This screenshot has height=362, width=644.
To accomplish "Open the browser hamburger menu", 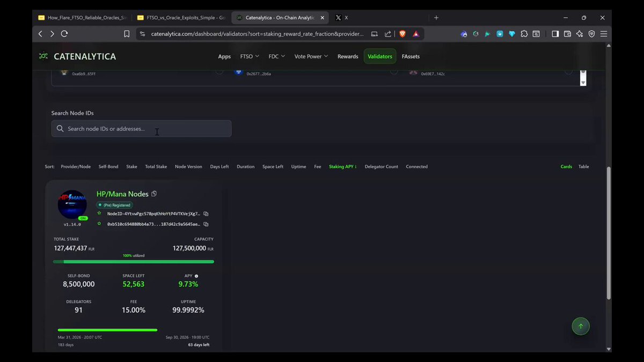I will pyautogui.click(x=604, y=34).
